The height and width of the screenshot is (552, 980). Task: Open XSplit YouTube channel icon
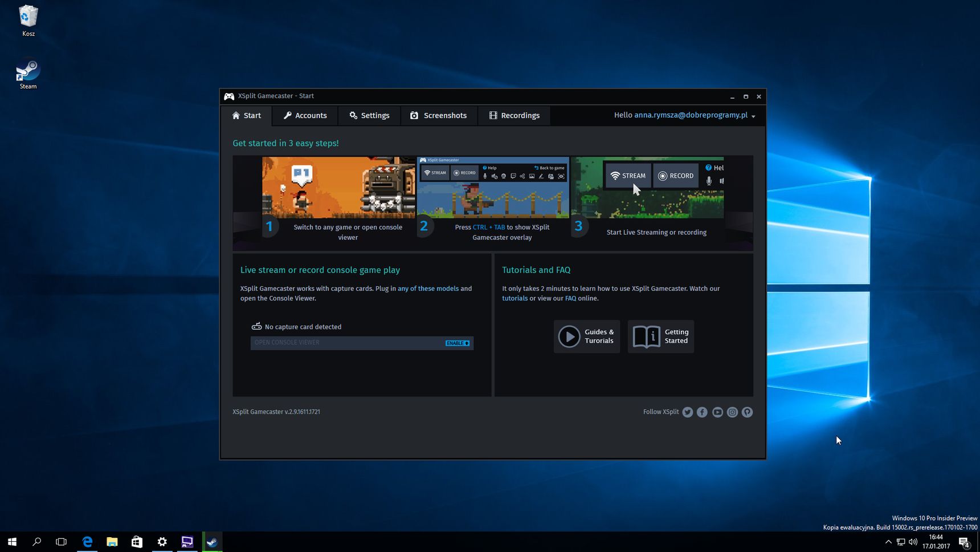(717, 412)
